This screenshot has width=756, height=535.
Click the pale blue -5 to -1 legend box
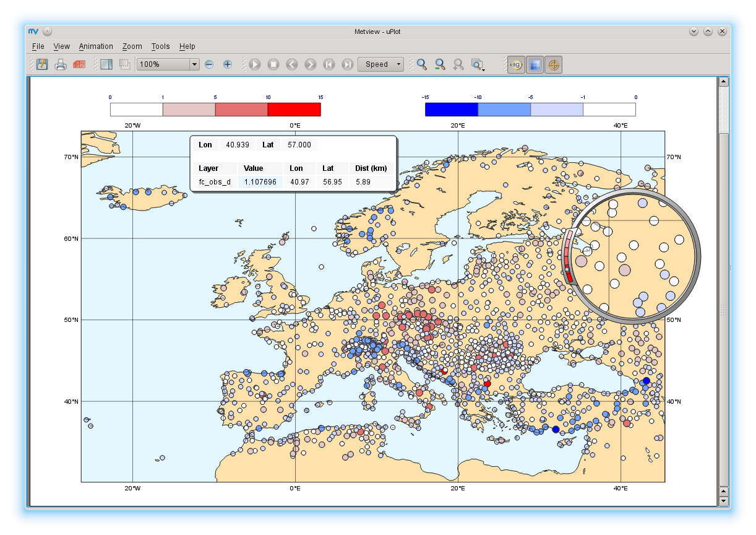point(557,110)
